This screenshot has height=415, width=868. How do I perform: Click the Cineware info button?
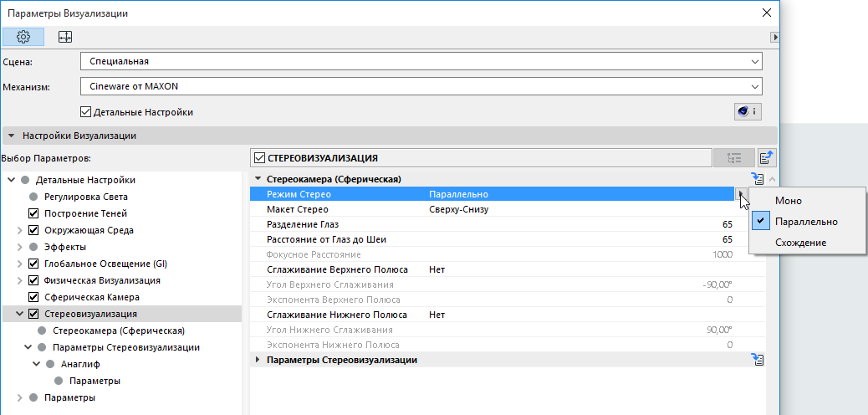tap(748, 112)
